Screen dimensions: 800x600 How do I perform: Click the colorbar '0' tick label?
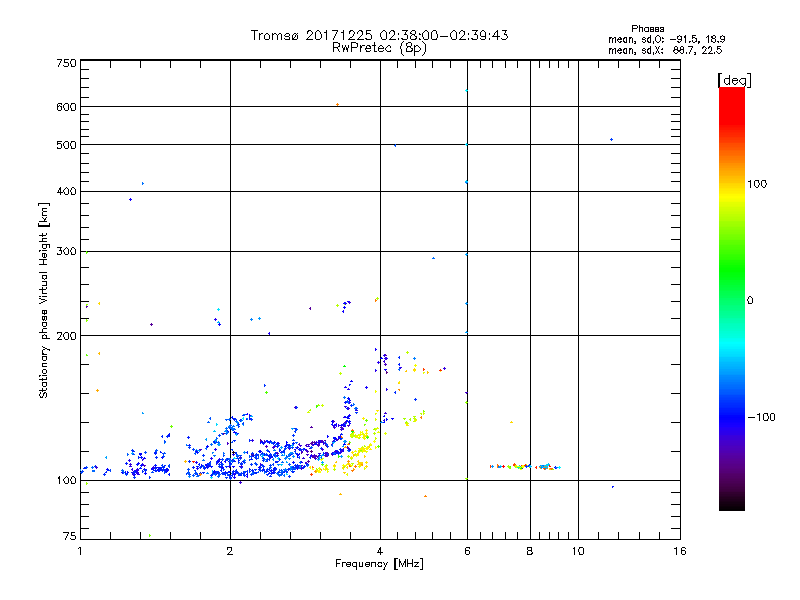click(x=750, y=301)
